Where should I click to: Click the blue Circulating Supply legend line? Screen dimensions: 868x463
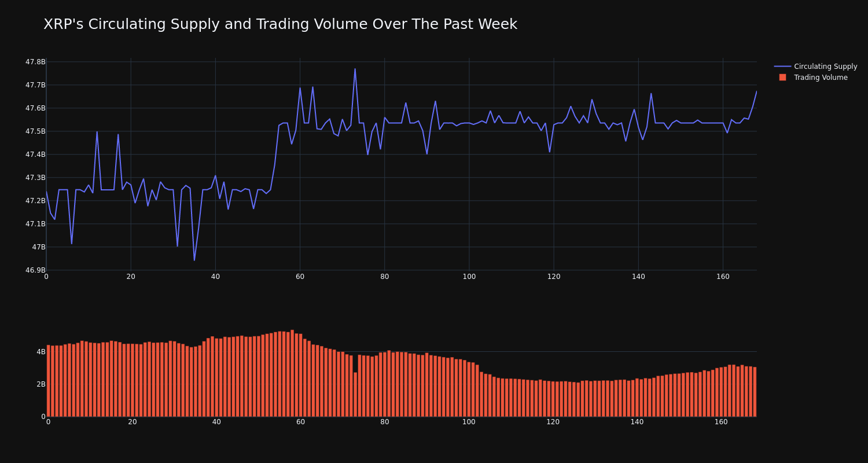tap(782, 67)
